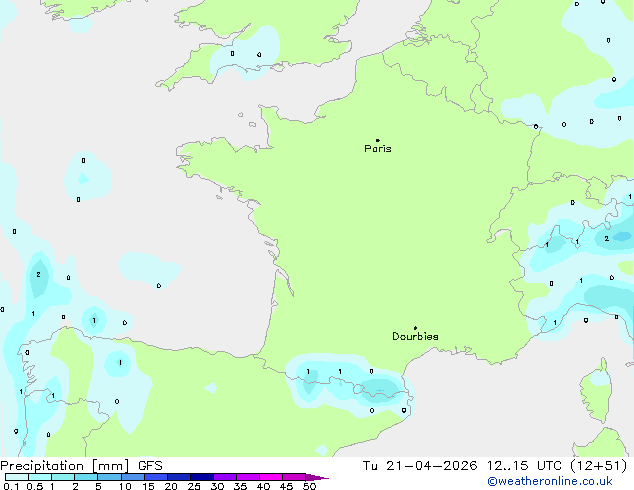Click the '50' legend tick label
Viewport: 634px width, 490px height.
coord(310,486)
